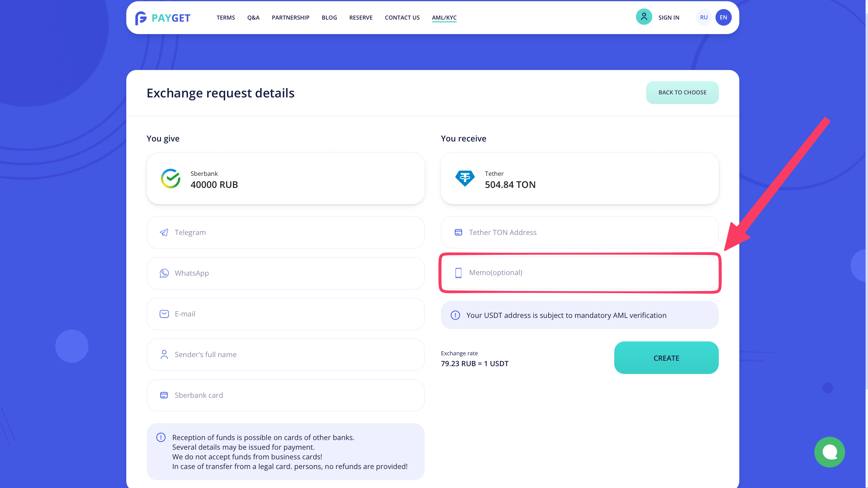The width and height of the screenshot is (868, 488).
Task: Select the EN language option
Action: click(723, 17)
